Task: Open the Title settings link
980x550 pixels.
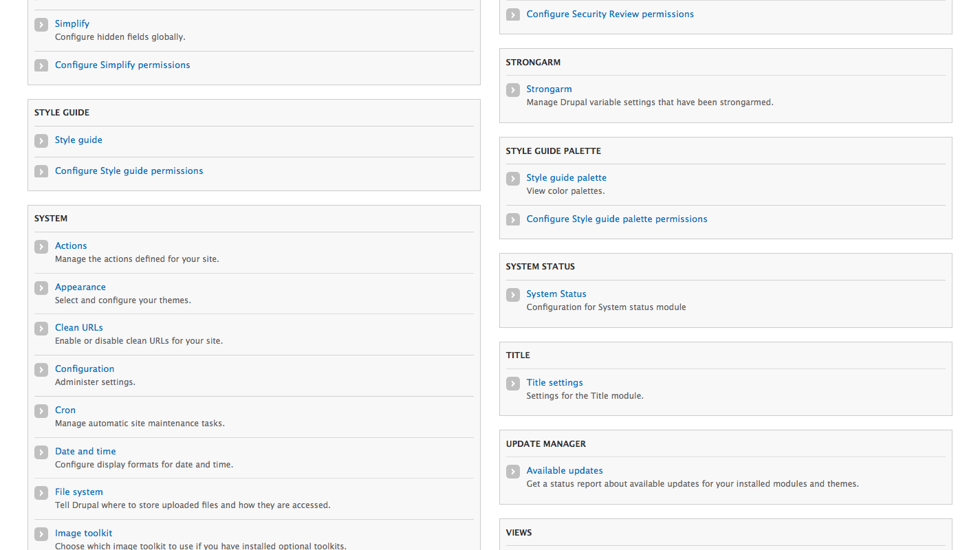Action: pyautogui.click(x=554, y=382)
